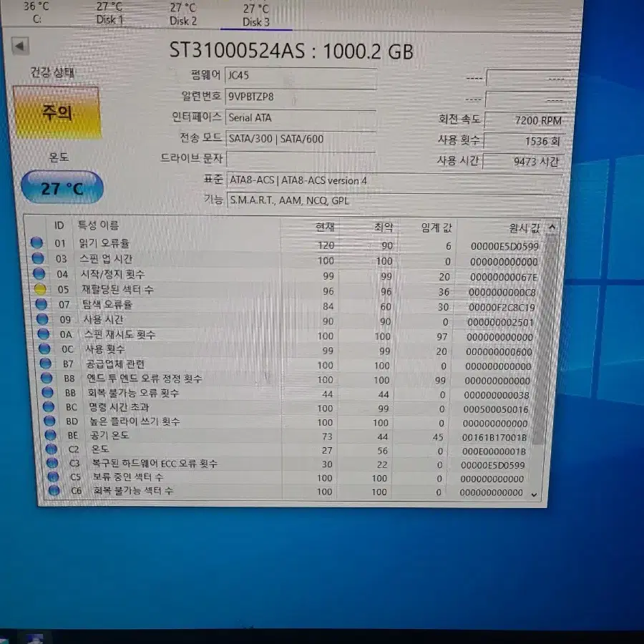
Task: Click the 특성 이름 column header
Action: tap(99, 225)
